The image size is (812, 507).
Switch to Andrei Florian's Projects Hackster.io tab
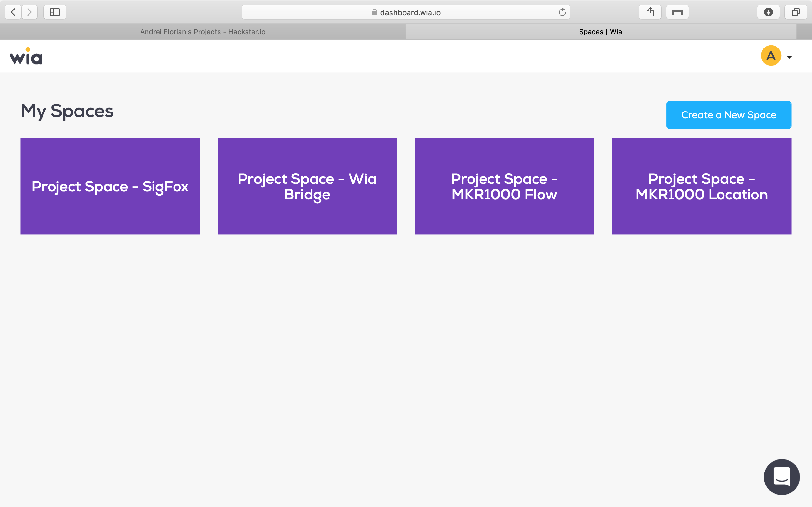(x=203, y=32)
